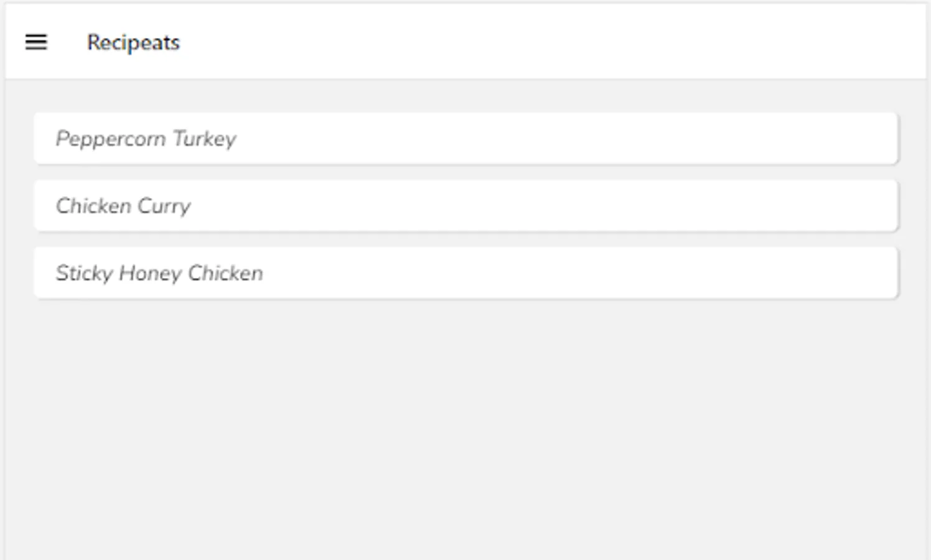Open the Peppercorn Turkey recipe
931x560 pixels.
click(466, 138)
